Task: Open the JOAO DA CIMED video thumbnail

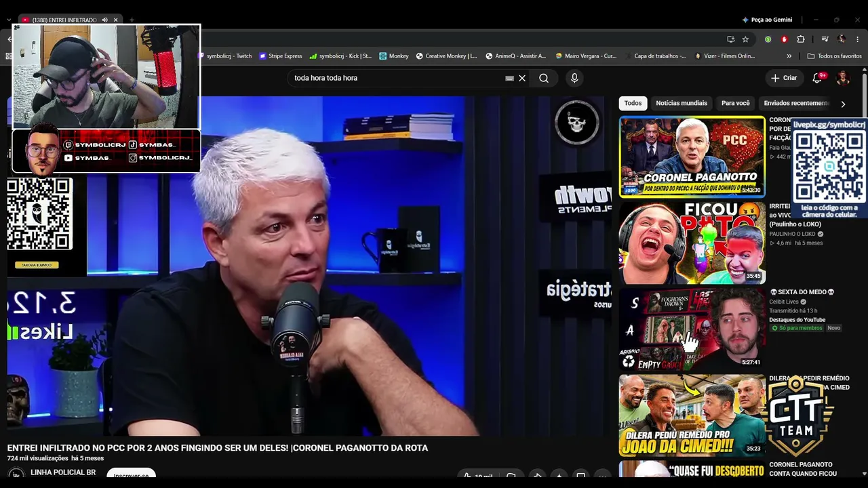Action: tap(692, 415)
